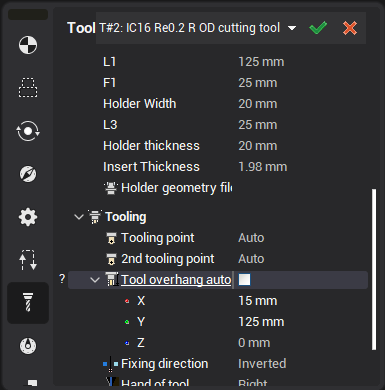Select the Holder geometry file row
Screen dimensions: 385x390
(x=177, y=188)
